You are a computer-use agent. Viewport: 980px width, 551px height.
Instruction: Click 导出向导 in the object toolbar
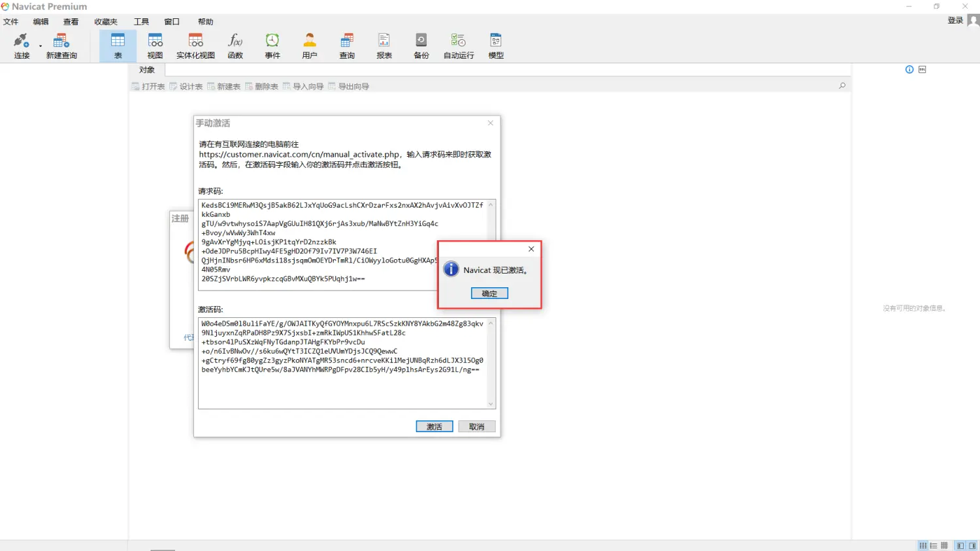coord(349,86)
